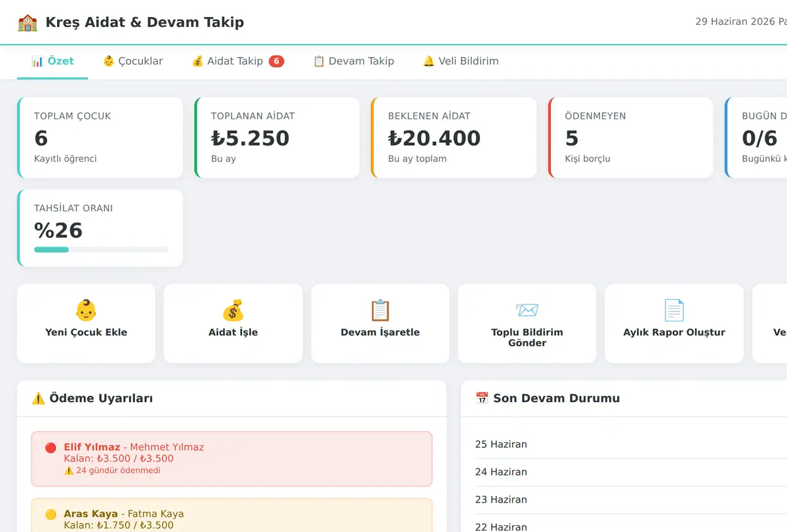Click the %26 collection rate value
Image resolution: width=787 pixels, height=532 pixels.
pos(58,230)
